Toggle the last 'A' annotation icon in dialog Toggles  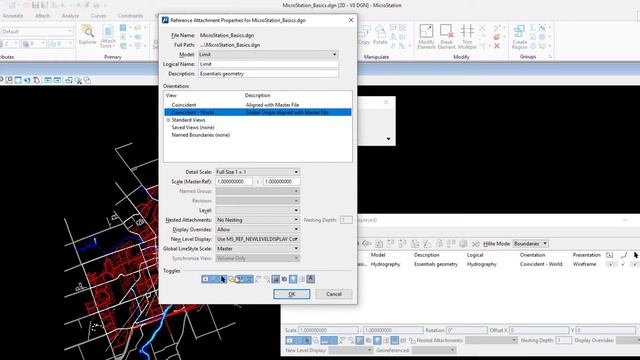click(311, 279)
